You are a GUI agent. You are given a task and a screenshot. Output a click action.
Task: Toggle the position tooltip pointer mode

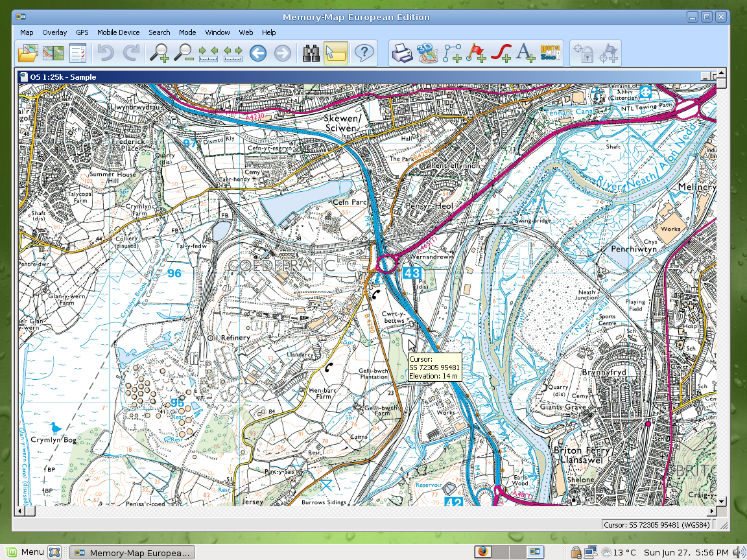point(336,53)
